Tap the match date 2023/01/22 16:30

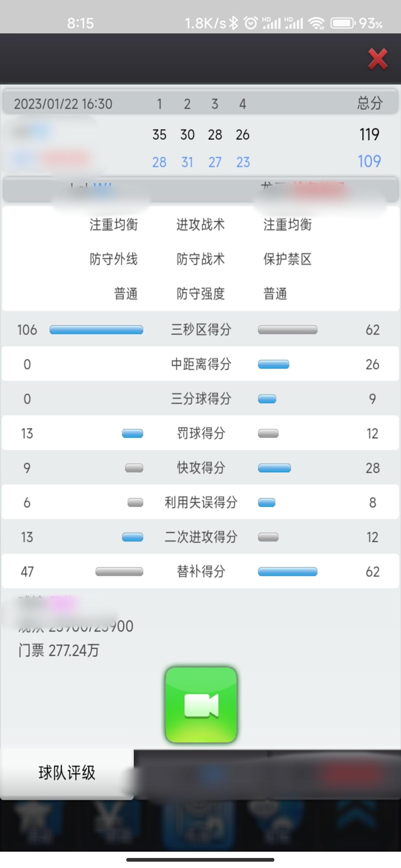[63, 104]
